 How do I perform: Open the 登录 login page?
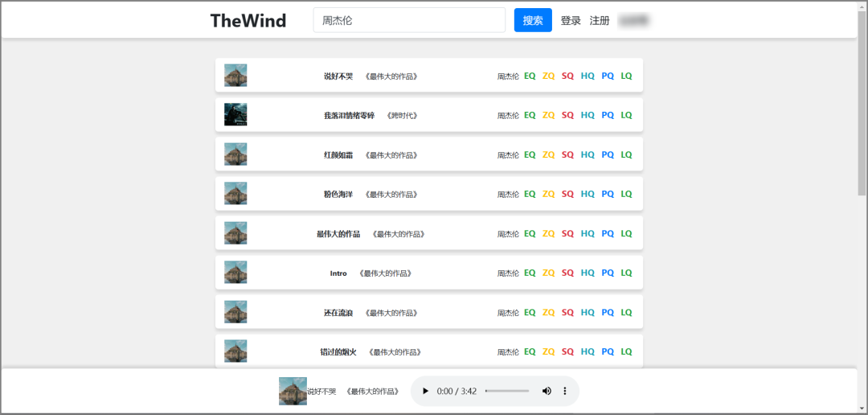[x=571, y=21]
